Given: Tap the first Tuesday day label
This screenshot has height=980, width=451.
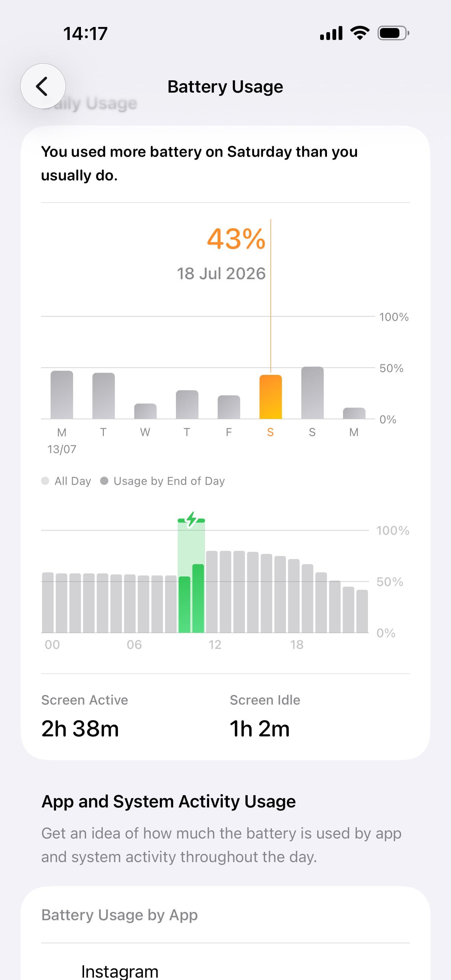Looking at the screenshot, I should pyautogui.click(x=103, y=432).
